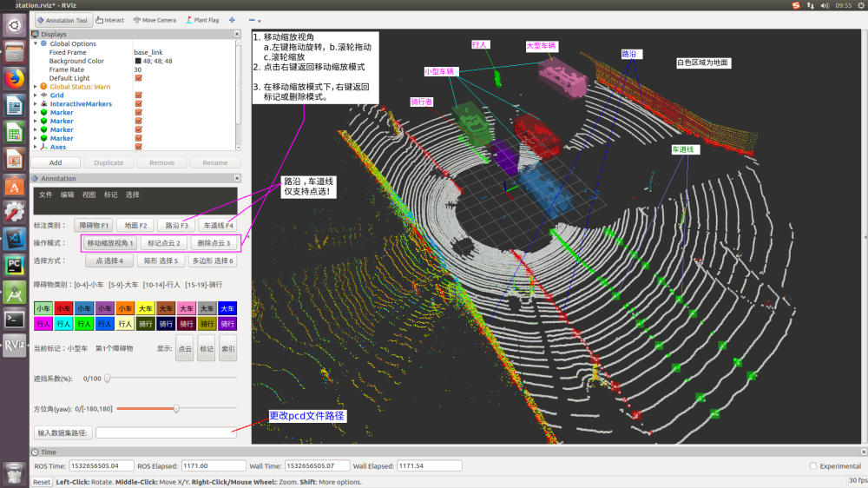Select 障碍物 F1 annotation category
This screenshot has width=868, height=488.
(x=93, y=226)
